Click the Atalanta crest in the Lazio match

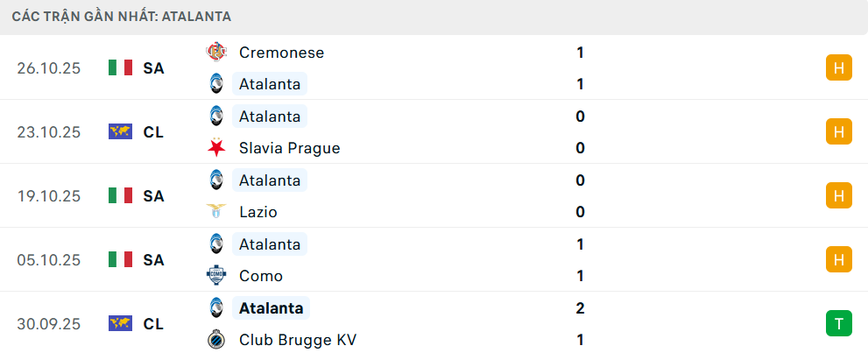click(x=215, y=180)
